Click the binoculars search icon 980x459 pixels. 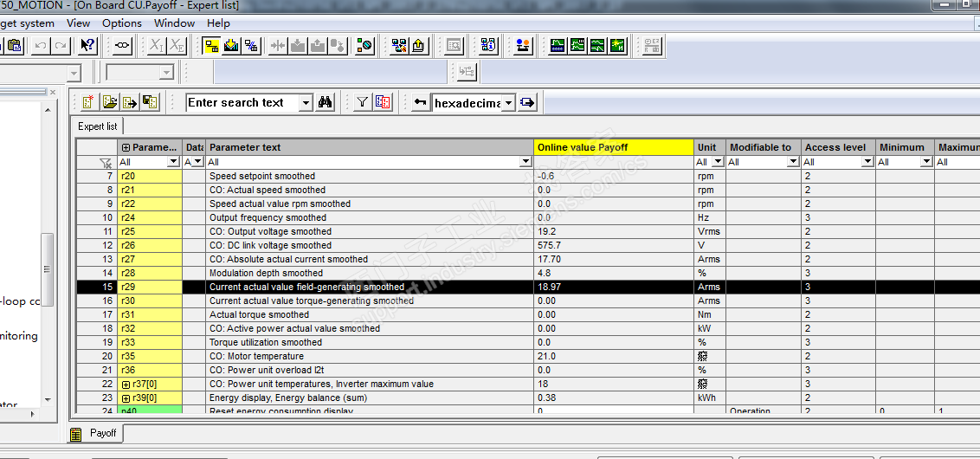[x=325, y=102]
